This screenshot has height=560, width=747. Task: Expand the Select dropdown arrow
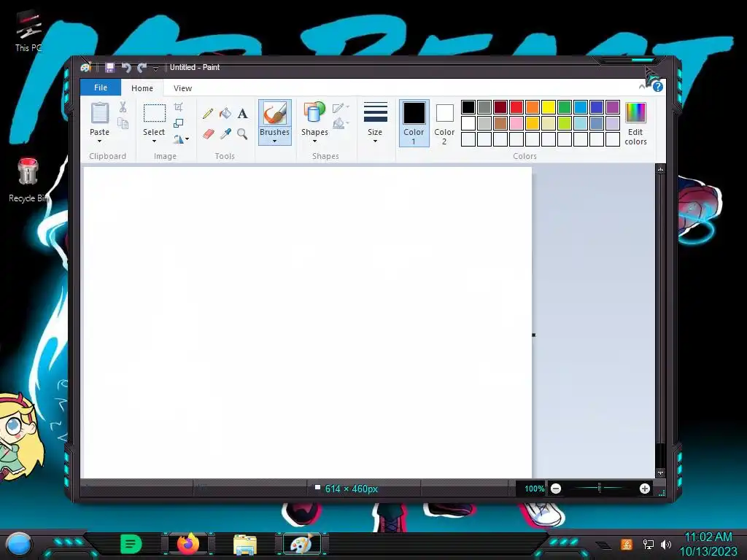pos(154,141)
